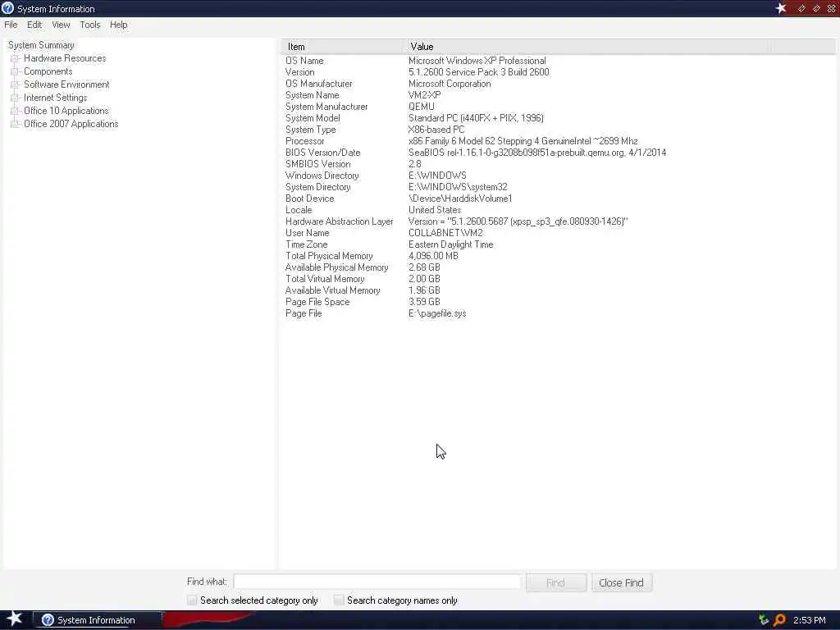Image resolution: width=840 pixels, height=630 pixels.
Task: Select Office 10 Applications label
Action: (x=66, y=111)
